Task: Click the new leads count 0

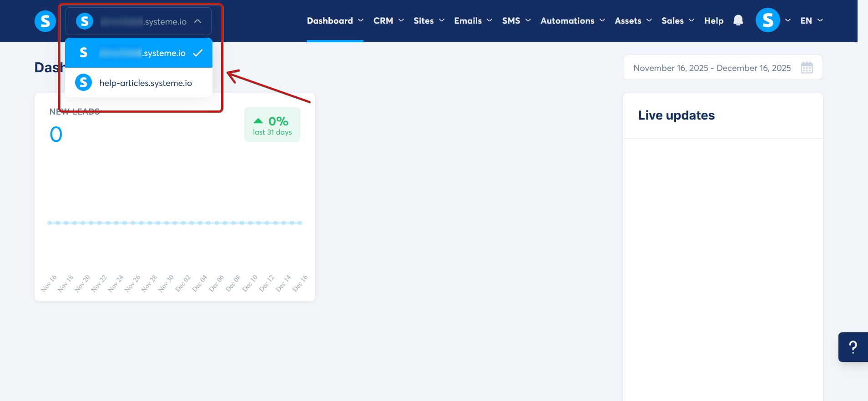Action: (x=56, y=135)
